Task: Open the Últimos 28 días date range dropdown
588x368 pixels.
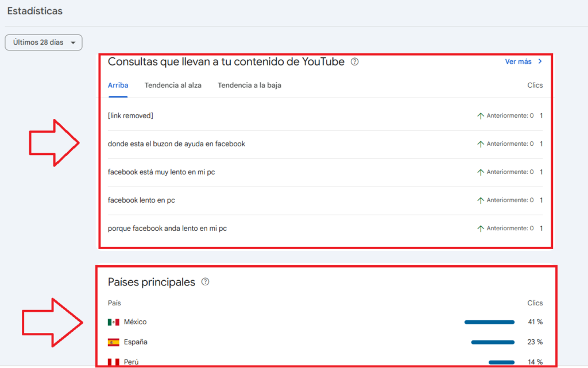Action: click(x=44, y=42)
